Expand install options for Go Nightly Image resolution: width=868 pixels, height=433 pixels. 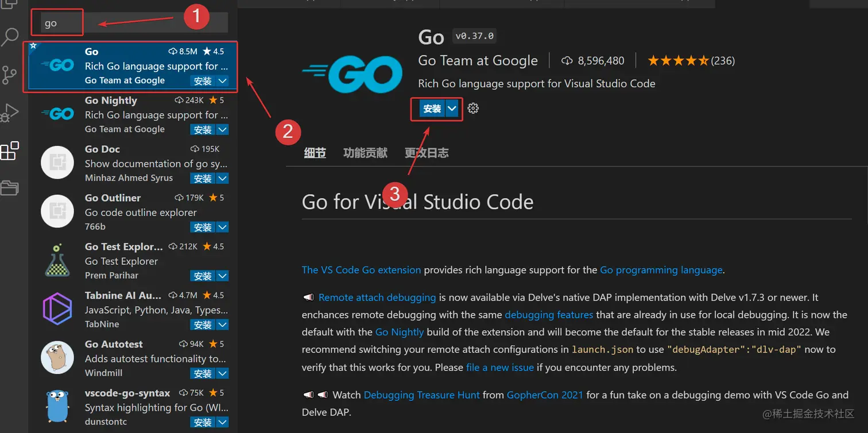[x=222, y=130]
